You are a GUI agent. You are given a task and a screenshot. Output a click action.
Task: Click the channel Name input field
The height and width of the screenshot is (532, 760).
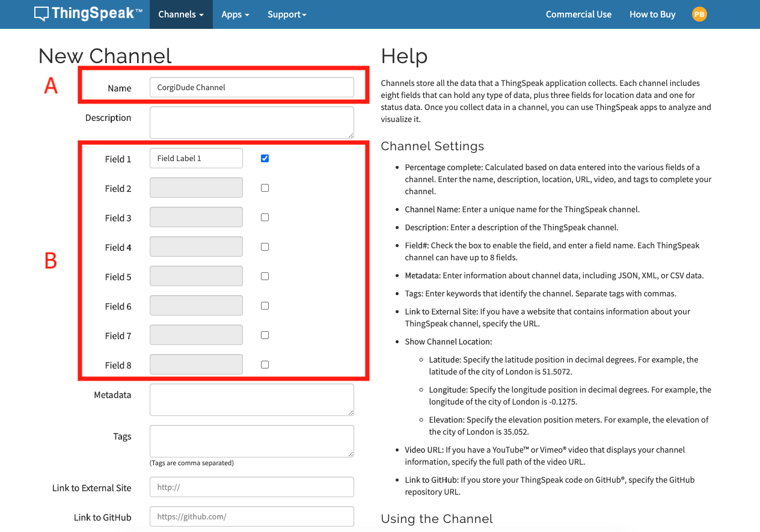[x=251, y=87]
